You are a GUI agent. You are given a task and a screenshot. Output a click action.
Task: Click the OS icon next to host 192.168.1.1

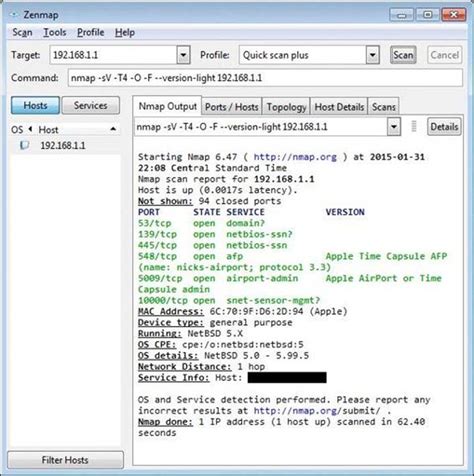24,145
